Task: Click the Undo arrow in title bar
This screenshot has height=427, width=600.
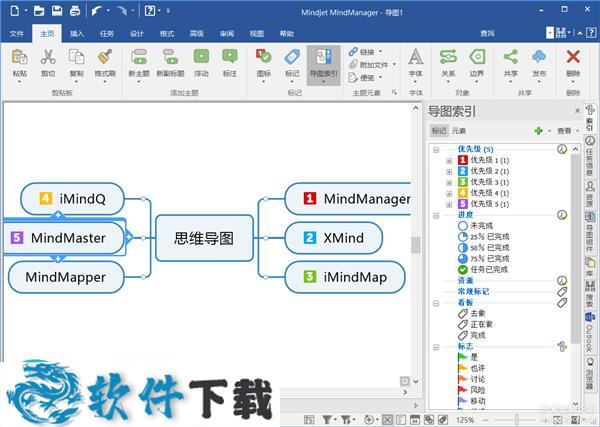Action: click(x=96, y=11)
